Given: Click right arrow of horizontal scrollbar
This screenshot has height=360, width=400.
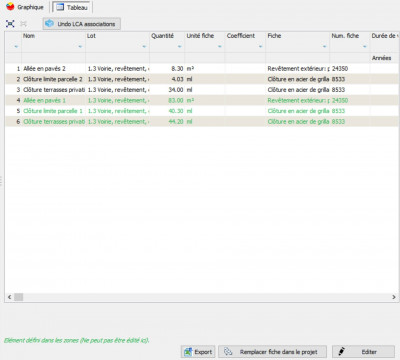Looking at the screenshot, I should [394, 297].
